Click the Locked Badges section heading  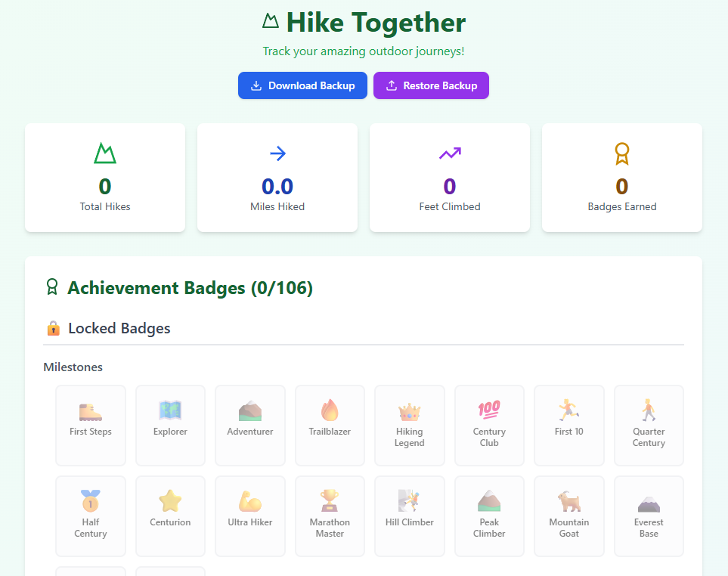point(119,328)
